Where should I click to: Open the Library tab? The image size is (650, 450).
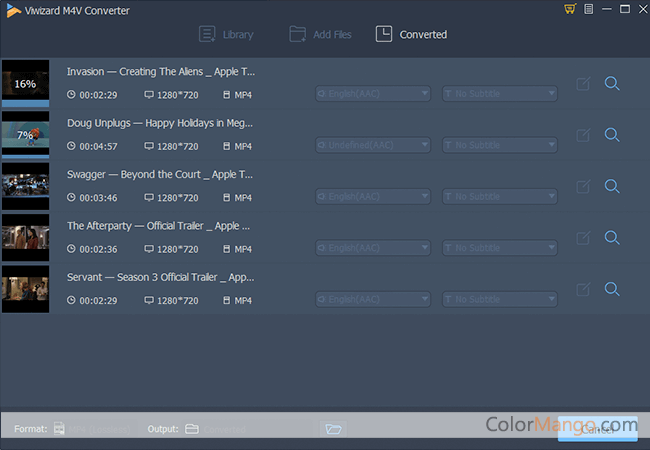pos(226,35)
